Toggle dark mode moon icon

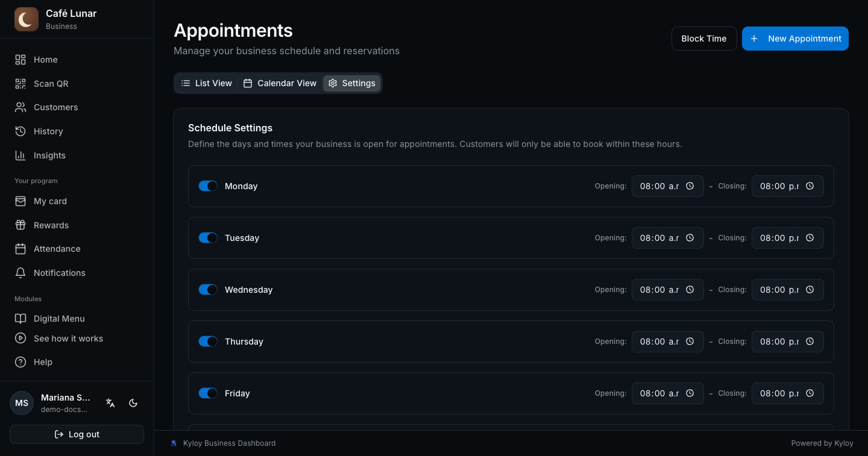tap(133, 403)
